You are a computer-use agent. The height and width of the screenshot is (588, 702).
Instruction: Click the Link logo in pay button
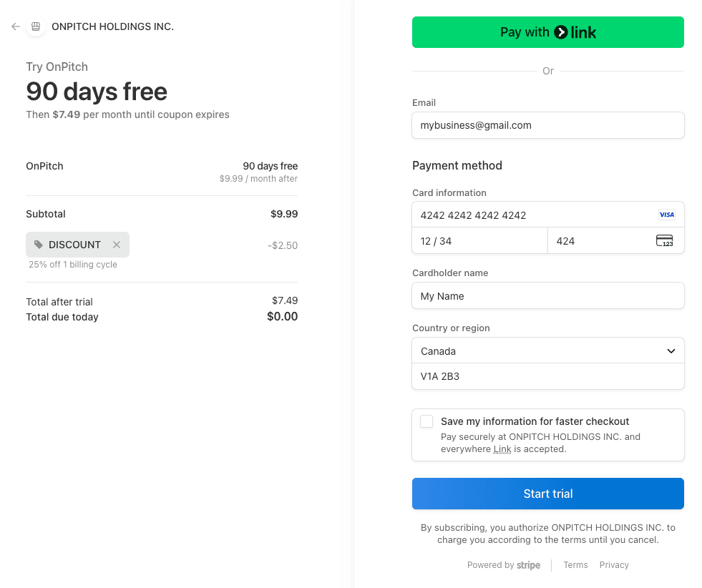tap(575, 32)
